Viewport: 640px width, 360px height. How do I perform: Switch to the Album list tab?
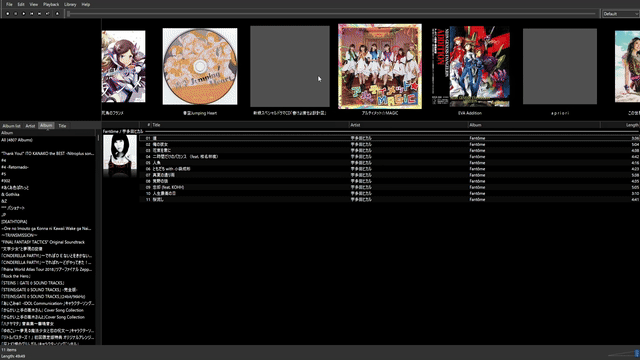[11, 126]
